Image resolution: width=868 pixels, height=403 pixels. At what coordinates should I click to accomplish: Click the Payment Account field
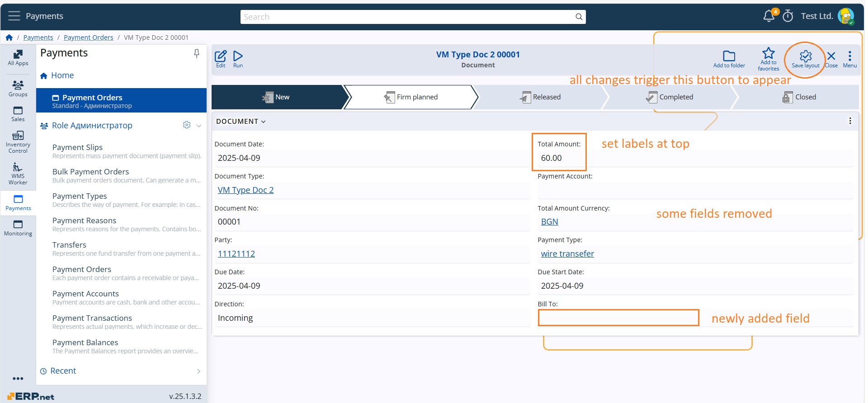[x=695, y=190]
